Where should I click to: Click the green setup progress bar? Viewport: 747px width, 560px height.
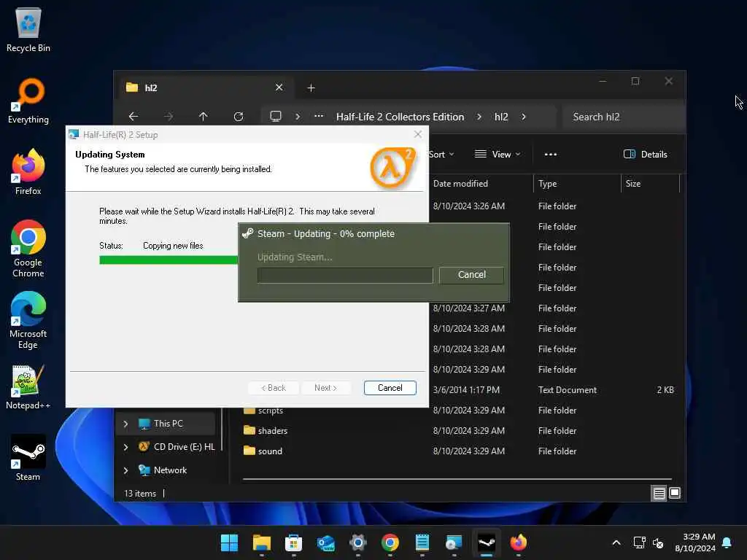pyautogui.click(x=169, y=260)
